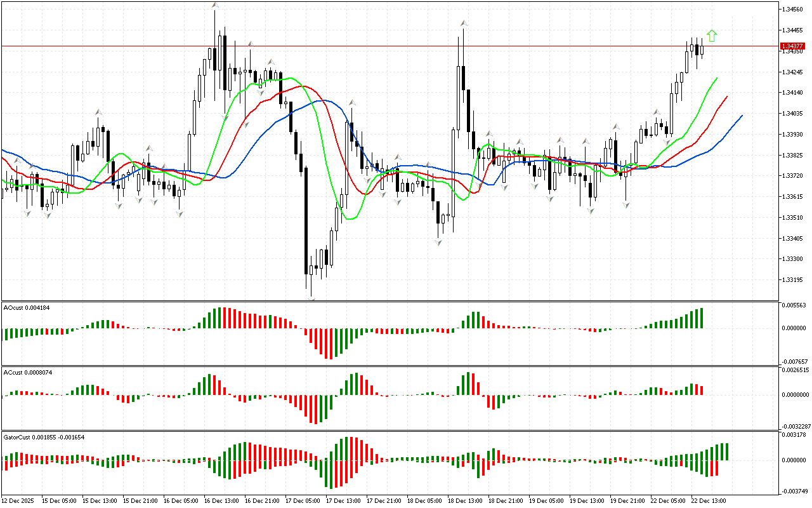Click the last green bar in AOcust histogram
812x508 pixels.
coord(702,318)
